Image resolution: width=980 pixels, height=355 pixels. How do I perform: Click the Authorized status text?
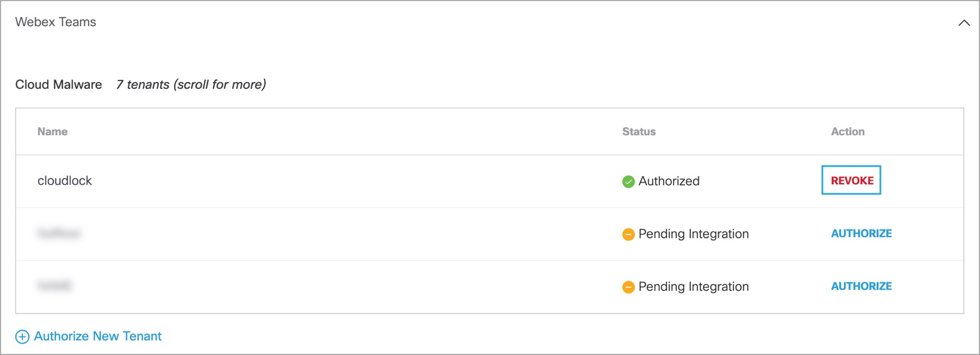click(x=669, y=181)
